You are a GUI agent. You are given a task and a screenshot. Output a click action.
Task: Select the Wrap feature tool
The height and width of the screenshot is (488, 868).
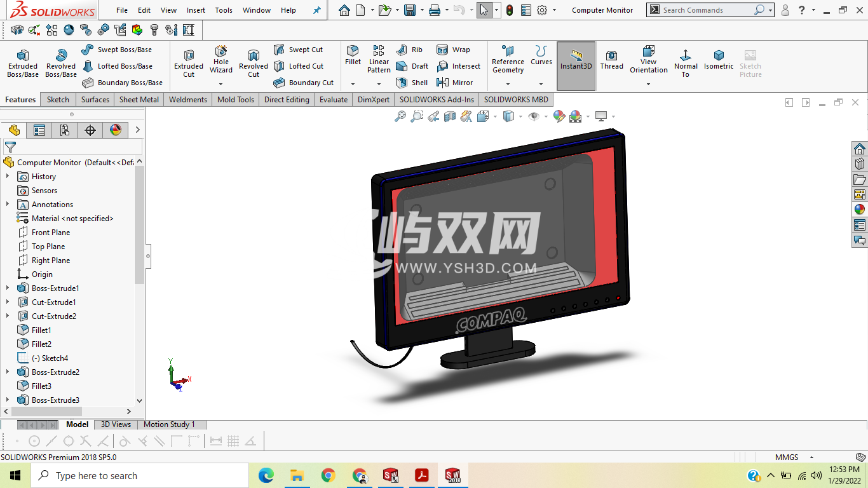(x=454, y=50)
